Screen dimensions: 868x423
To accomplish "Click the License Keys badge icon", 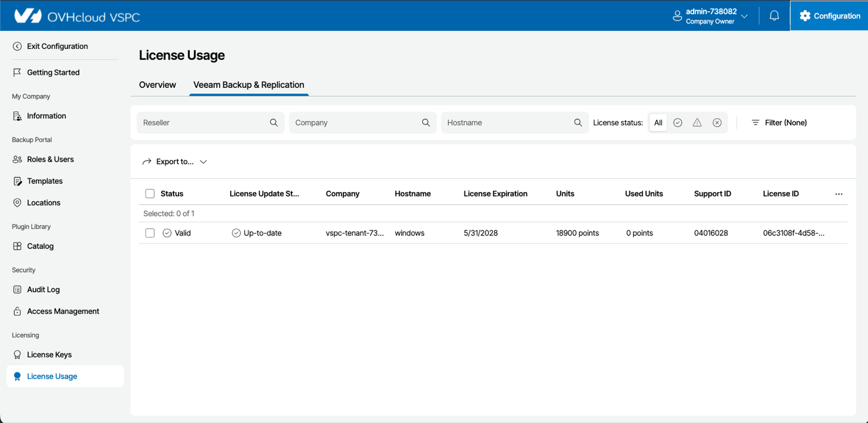I will click(17, 354).
